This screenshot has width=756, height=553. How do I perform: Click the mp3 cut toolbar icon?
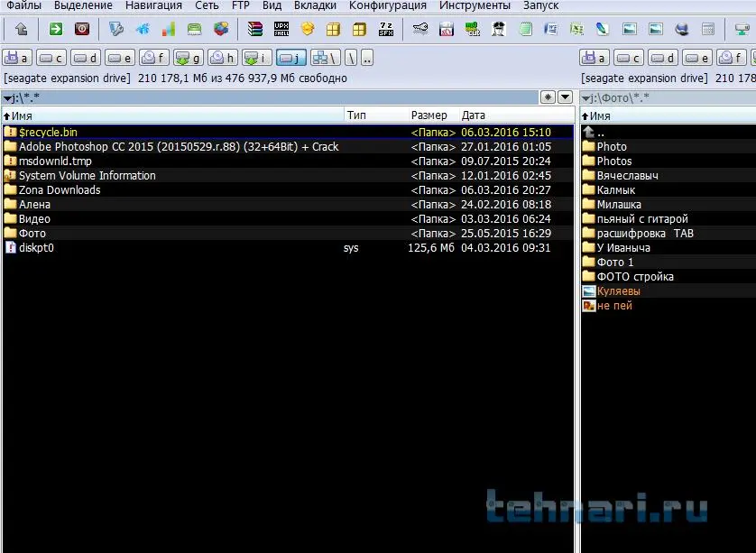click(x=473, y=30)
